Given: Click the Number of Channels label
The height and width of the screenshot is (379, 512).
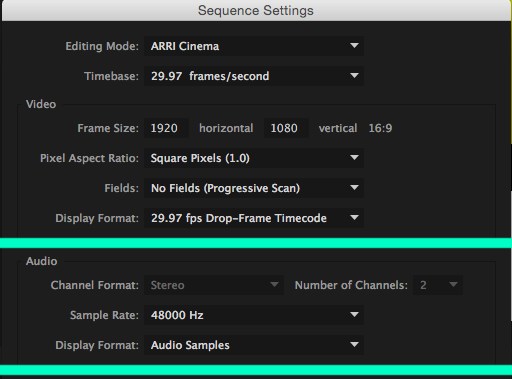Looking at the screenshot, I should (351, 285).
